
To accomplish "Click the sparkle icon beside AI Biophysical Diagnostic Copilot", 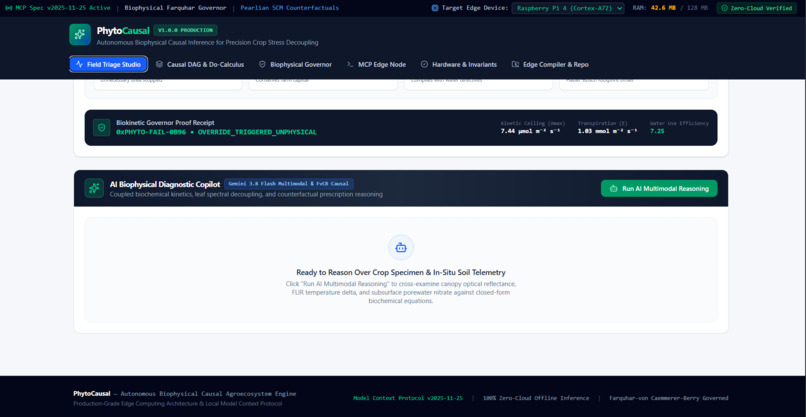I will (x=94, y=188).
